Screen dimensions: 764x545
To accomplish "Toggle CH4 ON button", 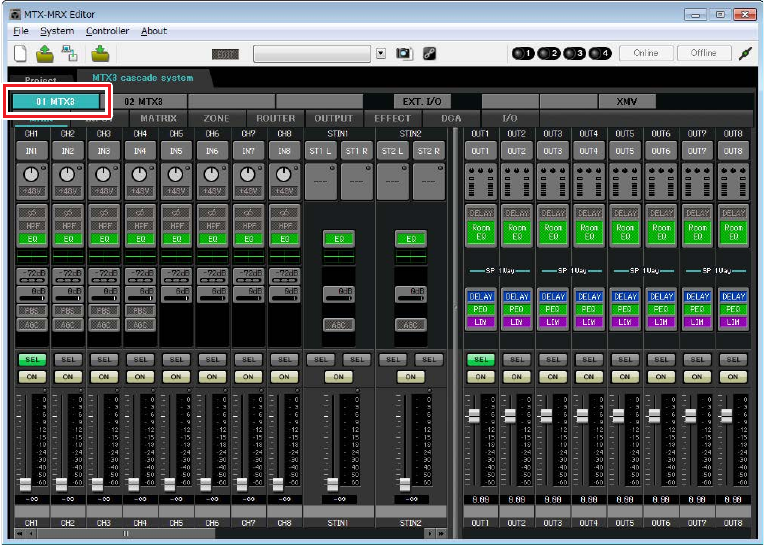I will pos(140,376).
